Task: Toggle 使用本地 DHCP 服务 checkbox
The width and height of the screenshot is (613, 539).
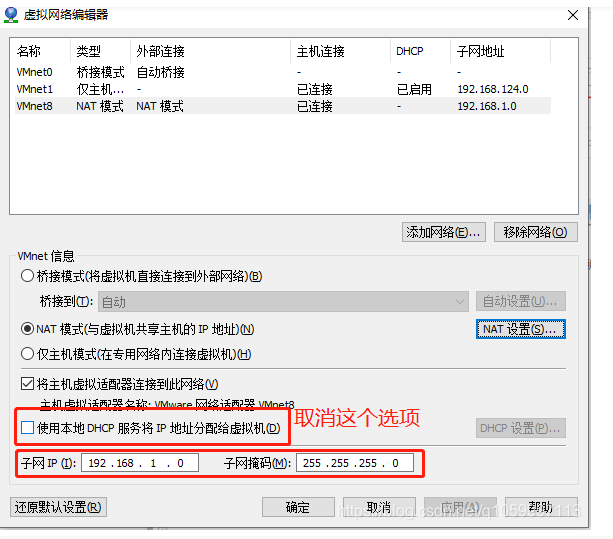Action: tap(27, 428)
